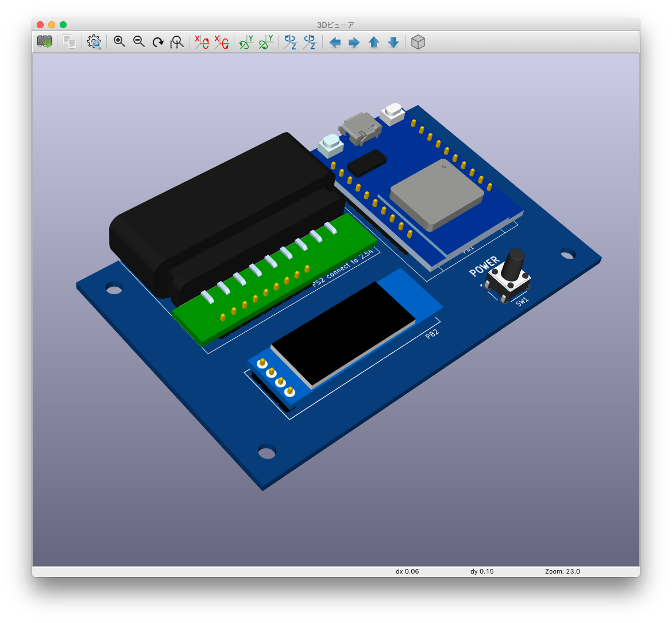
Task: Rotate X counterclockwise with second red icon
Action: pos(222,42)
